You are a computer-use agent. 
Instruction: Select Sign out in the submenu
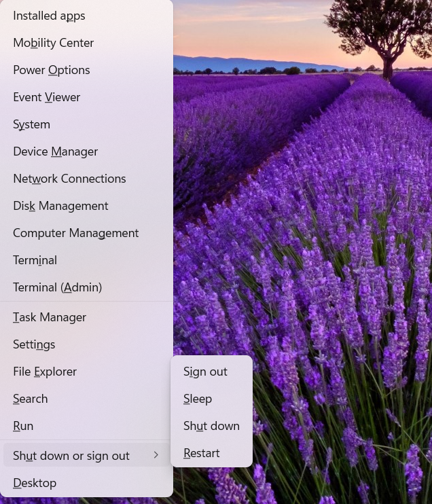pyautogui.click(x=205, y=372)
